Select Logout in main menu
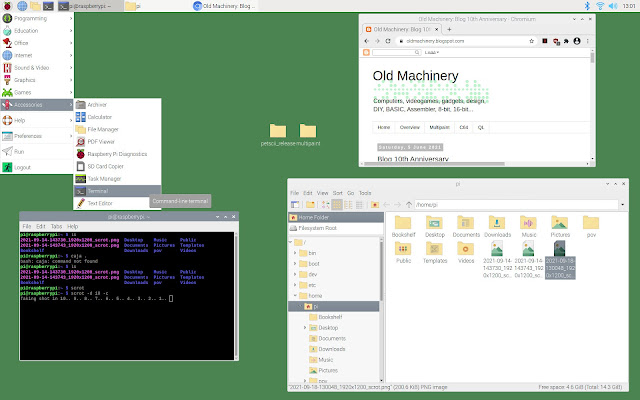The width and height of the screenshot is (640, 400). (37, 167)
